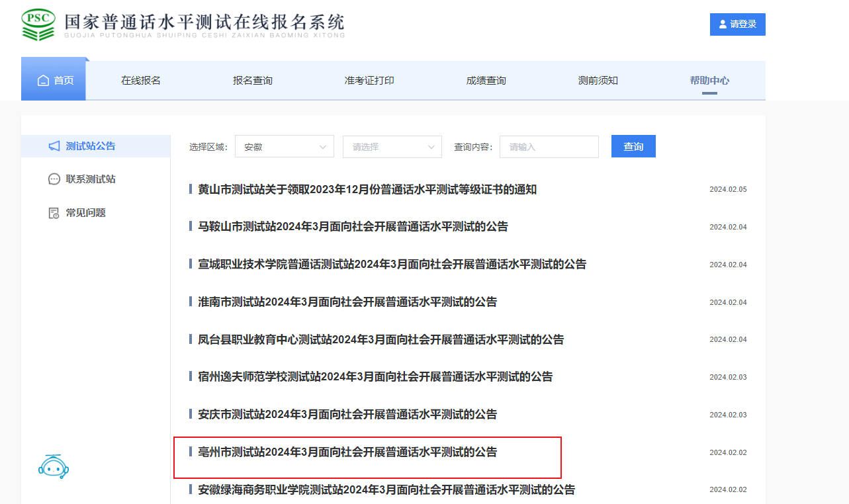Click the date 2024.02.03 on 安庆市 row
The height and width of the screenshot is (504, 849).
tap(728, 415)
